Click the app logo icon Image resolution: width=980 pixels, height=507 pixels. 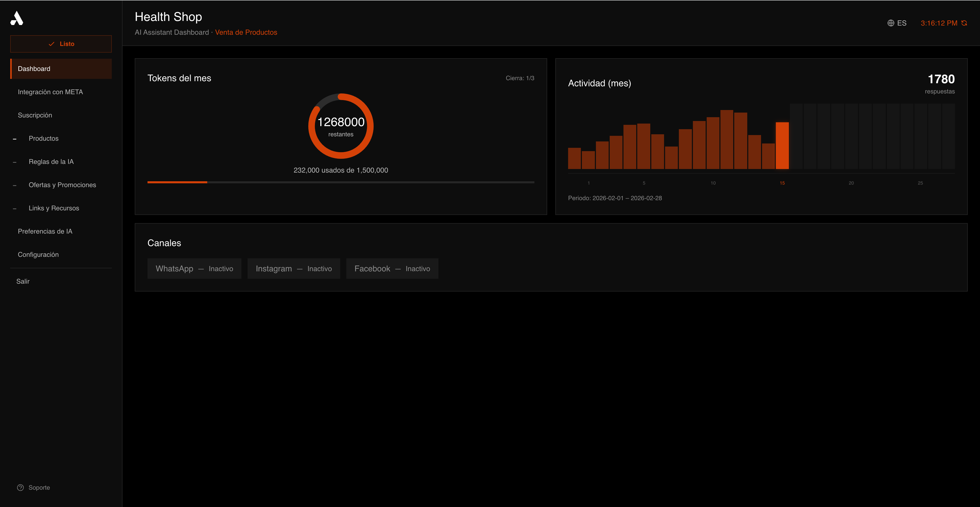point(17,18)
